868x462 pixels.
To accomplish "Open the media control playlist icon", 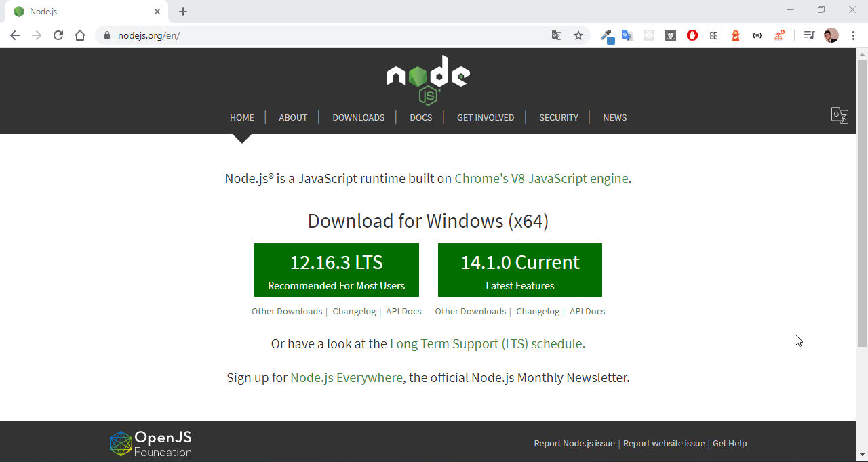I will point(809,35).
